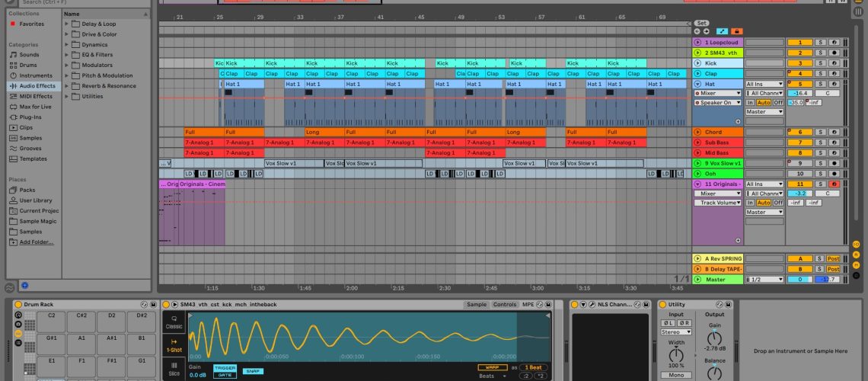
Task: Solo the Kick track
Action: (x=820, y=63)
